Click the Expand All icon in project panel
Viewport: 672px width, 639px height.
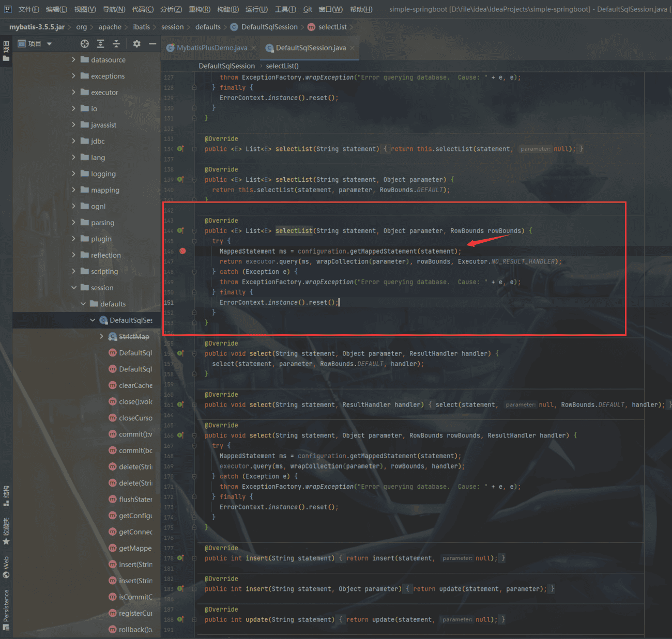click(100, 44)
